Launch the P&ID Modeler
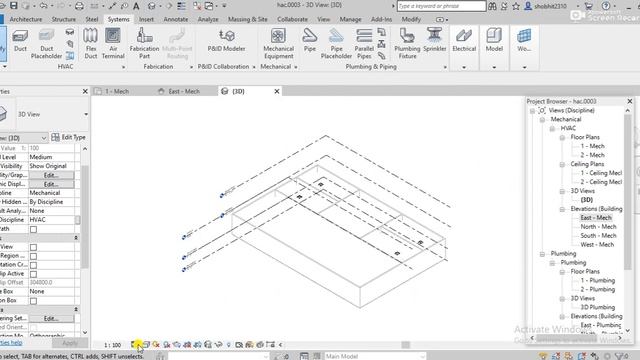Viewport: 640px width, 360px height. pyautogui.click(x=226, y=41)
